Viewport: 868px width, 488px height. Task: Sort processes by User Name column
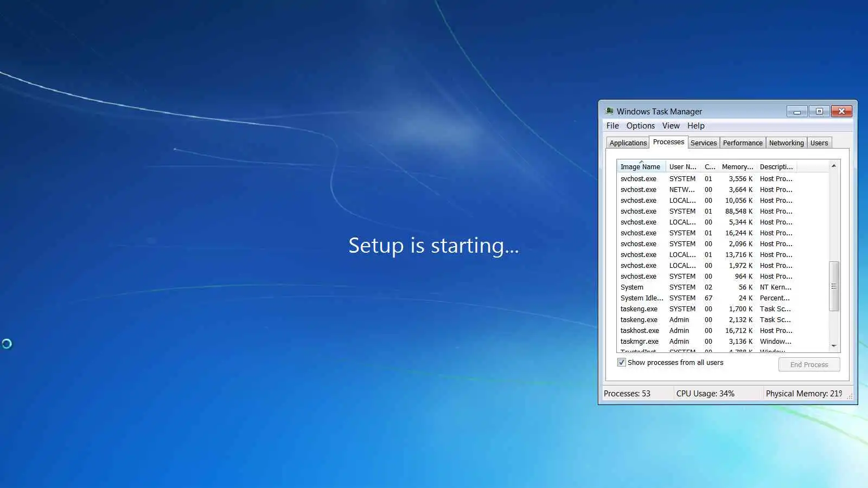coord(683,166)
